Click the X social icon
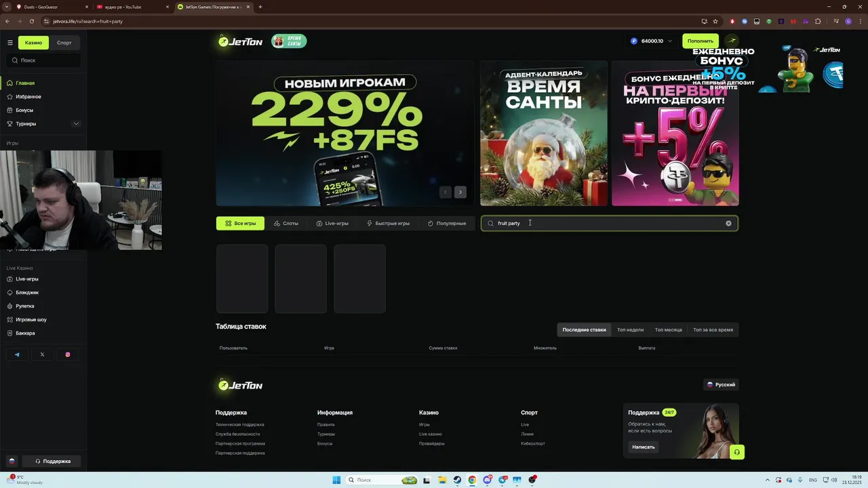Image resolution: width=868 pixels, height=488 pixels. 42,354
